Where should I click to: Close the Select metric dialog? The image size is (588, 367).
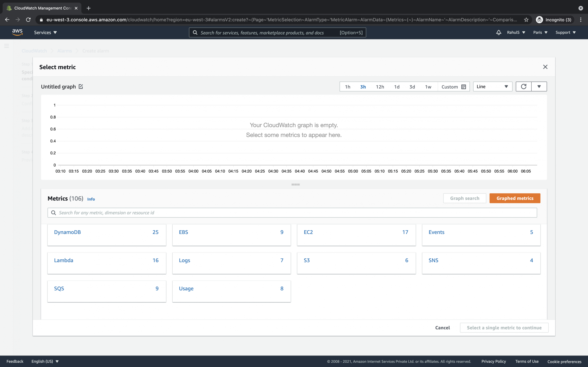click(545, 67)
